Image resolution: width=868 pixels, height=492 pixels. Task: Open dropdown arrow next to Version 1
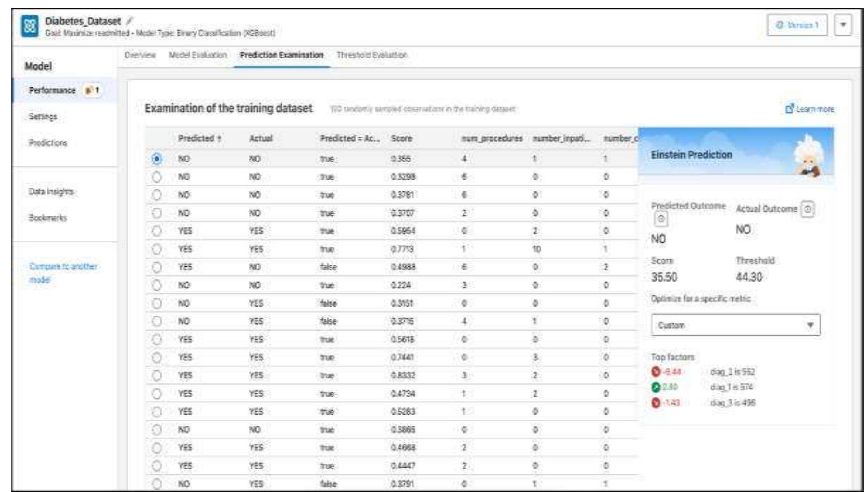click(843, 25)
